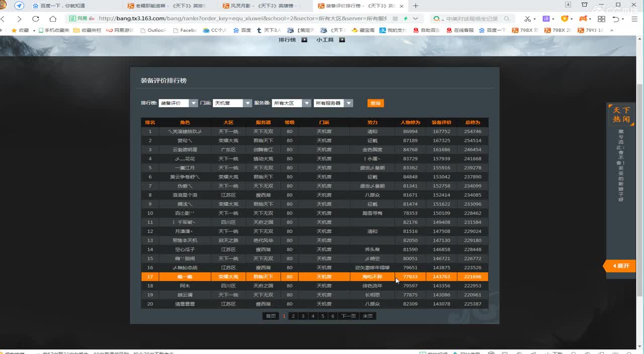Click the arrow icon beside 小工具 nav
Image resolution: width=644 pixels, height=354 pixels.
click(342, 40)
